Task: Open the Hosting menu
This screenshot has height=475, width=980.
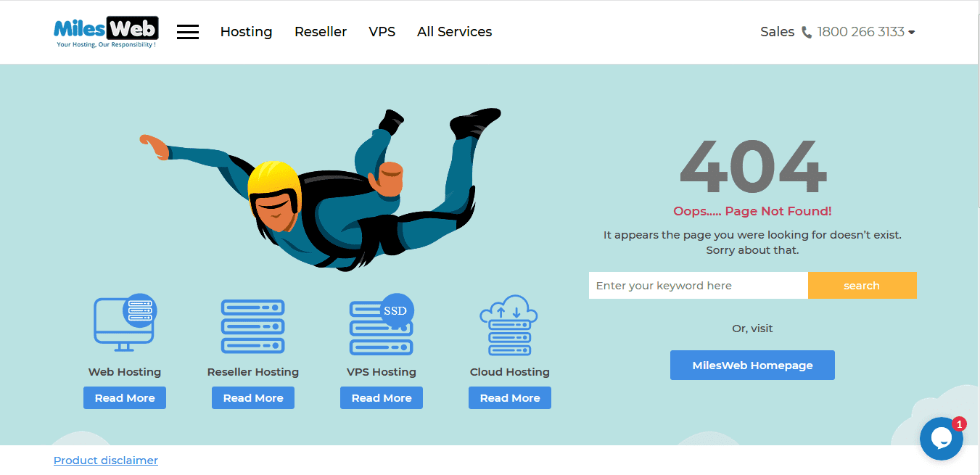Action: point(246,32)
